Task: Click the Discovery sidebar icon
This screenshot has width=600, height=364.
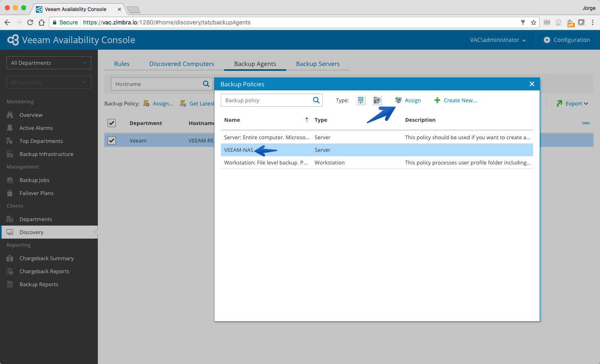Action: coord(10,232)
